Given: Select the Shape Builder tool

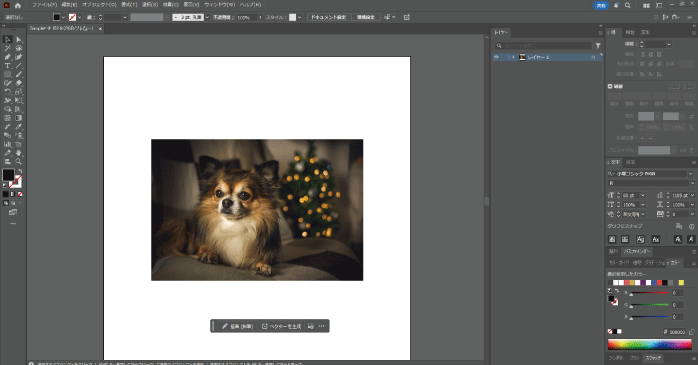Looking at the screenshot, I should click(x=8, y=109).
